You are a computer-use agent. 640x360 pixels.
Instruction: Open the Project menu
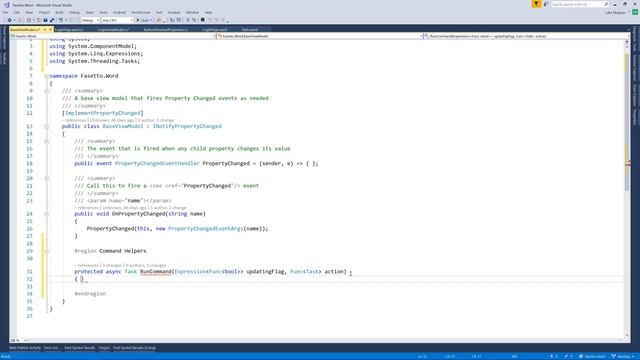[x=44, y=13]
